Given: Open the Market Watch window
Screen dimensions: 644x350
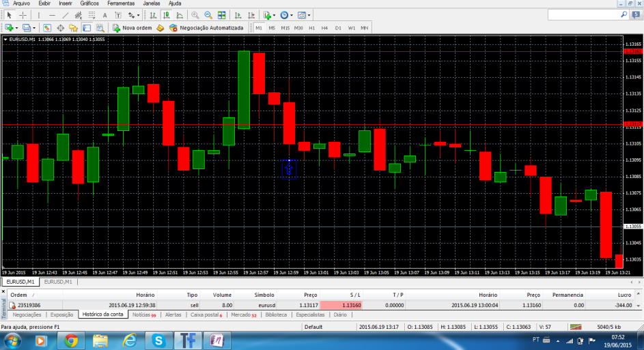Looking at the screenshot, I should click(46, 28).
